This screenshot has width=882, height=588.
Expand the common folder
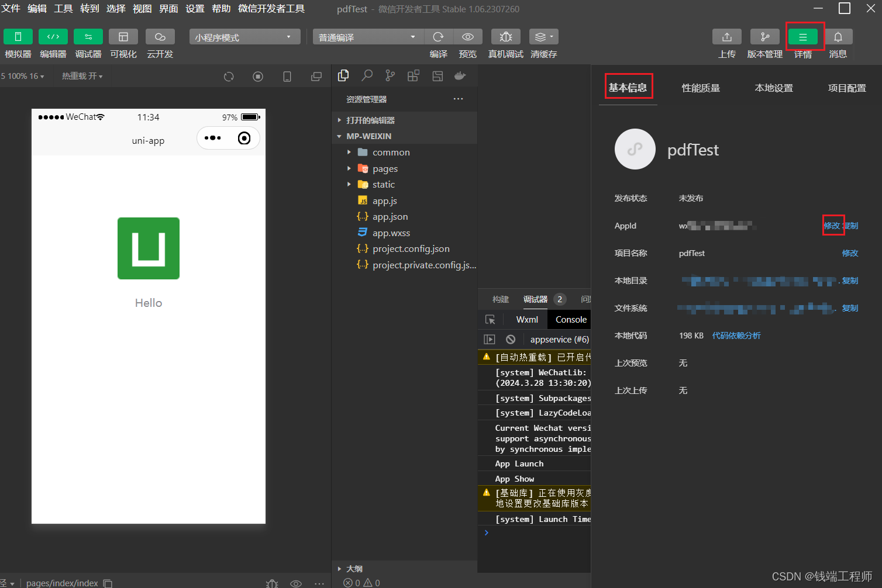click(x=404, y=152)
